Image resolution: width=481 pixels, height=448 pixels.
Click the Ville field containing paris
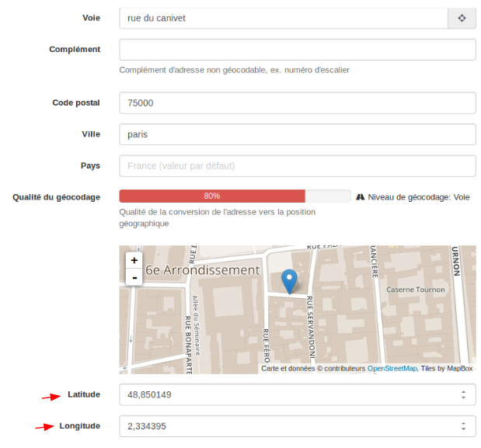[297, 134]
